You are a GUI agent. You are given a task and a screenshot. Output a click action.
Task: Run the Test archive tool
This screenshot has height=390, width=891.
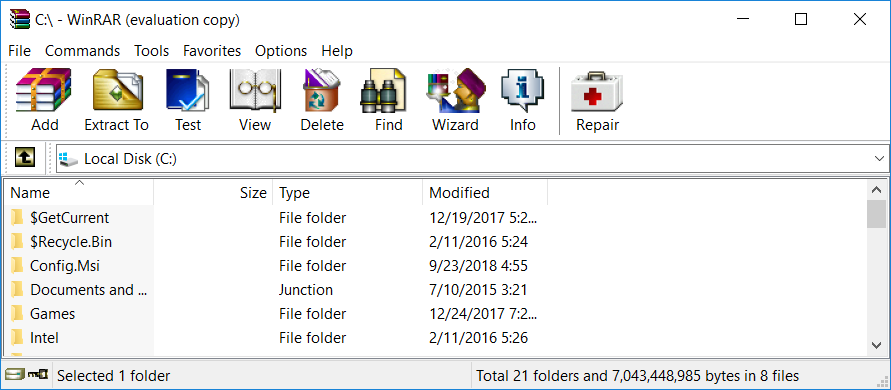pyautogui.click(x=188, y=101)
